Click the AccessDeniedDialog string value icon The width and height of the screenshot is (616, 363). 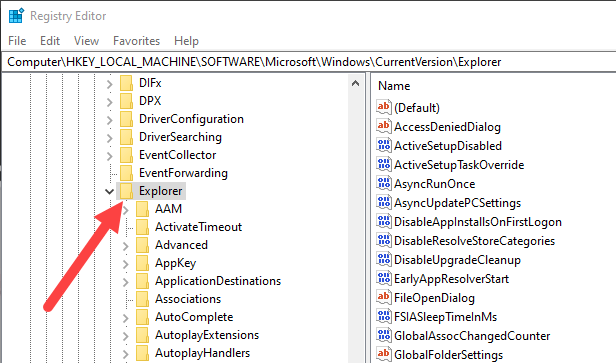[x=383, y=126]
